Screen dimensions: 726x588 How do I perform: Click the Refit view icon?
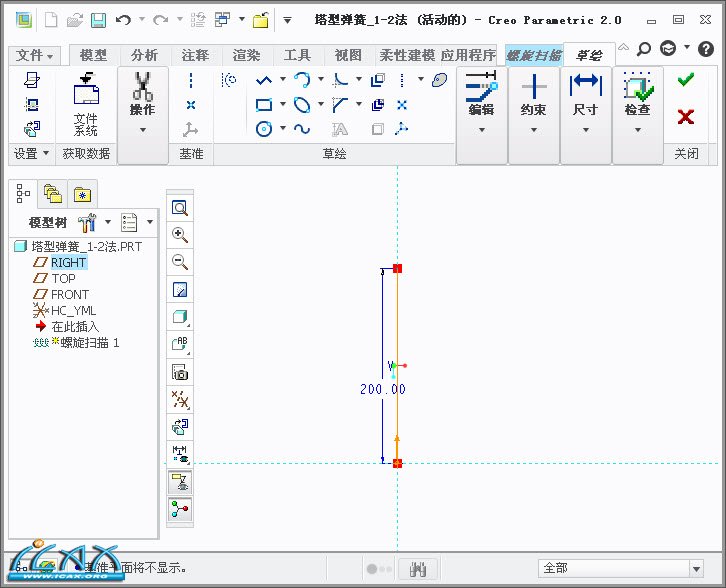(x=180, y=208)
